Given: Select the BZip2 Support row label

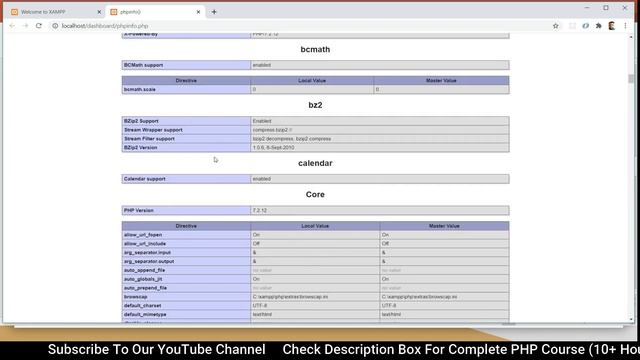Looking at the screenshot, I should pyautogui.click(x=141, y=121).
